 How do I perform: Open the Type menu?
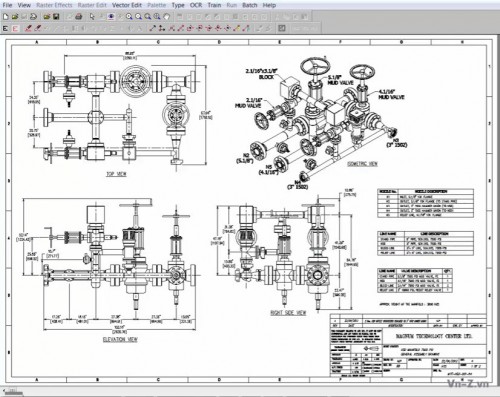(x=178, y=5)
